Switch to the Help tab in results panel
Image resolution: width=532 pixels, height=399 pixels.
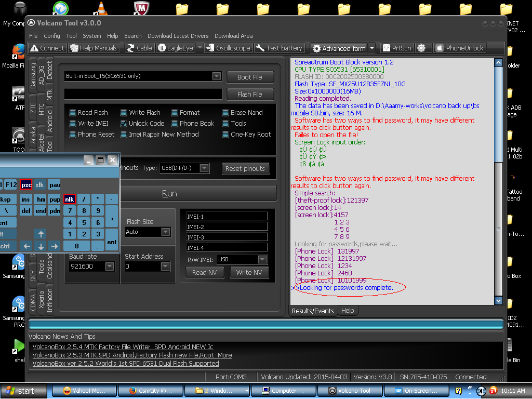[348, 311]
